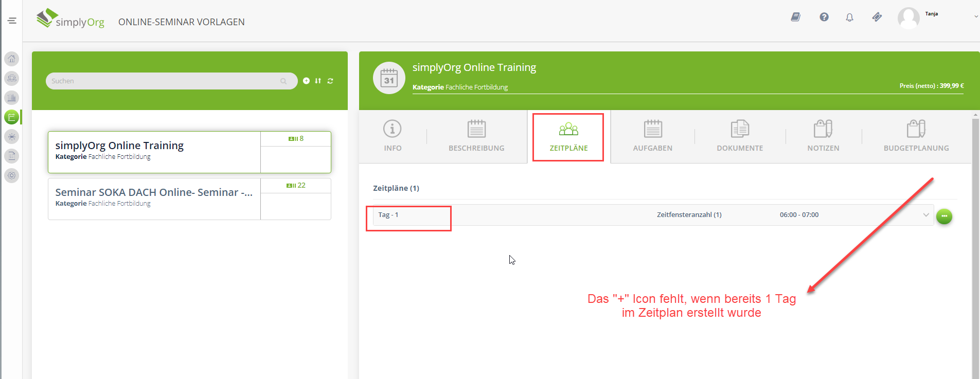Switch to the Aufgaben tab

tap(652, 137)
